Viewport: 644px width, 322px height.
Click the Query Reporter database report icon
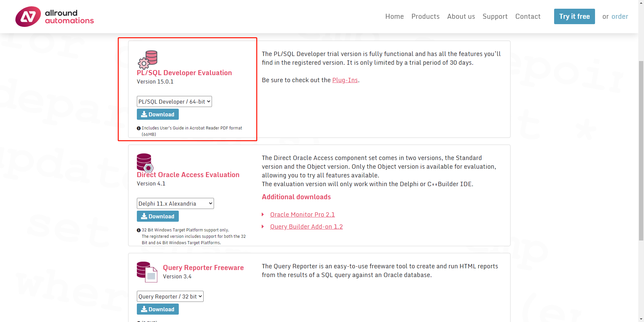click(147, 272)
